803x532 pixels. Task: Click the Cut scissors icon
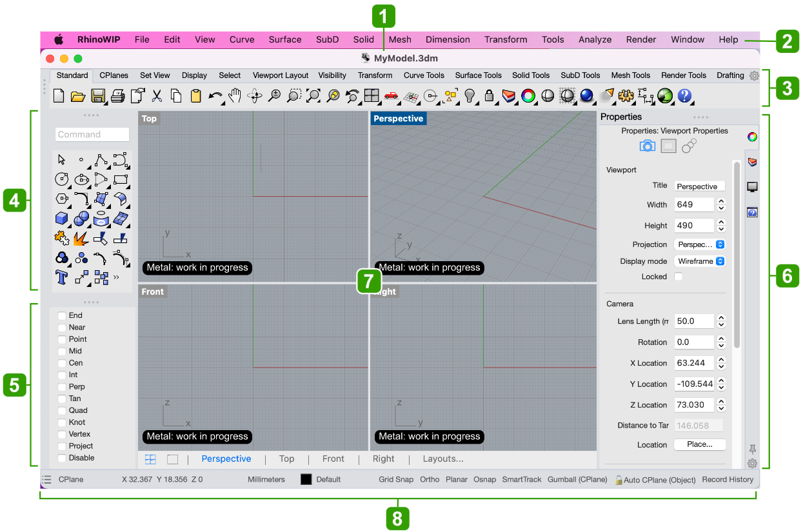click(x=157, y=96)
